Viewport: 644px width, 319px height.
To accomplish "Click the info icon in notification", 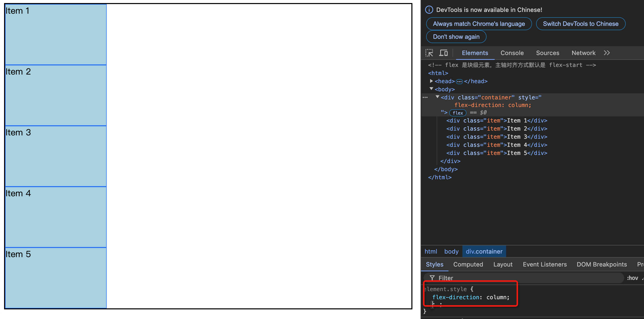I will [x=429, y=10].
